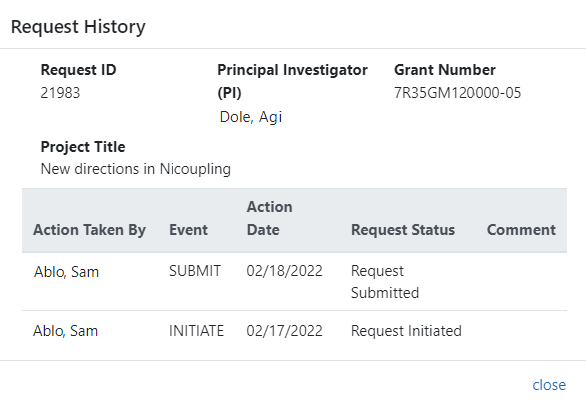Click the Action Date column header
The height and width of the screenshot is (408, 586).
[x=269, y=218]
